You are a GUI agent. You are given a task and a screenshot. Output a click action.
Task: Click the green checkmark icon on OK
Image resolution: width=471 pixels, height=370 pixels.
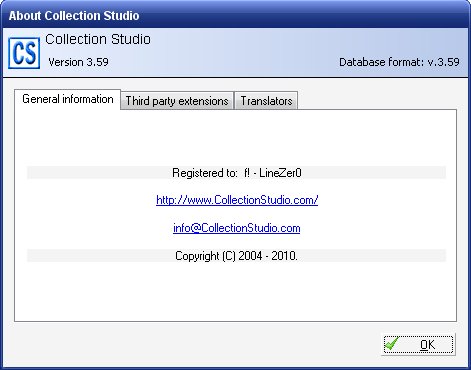(391, 344)
